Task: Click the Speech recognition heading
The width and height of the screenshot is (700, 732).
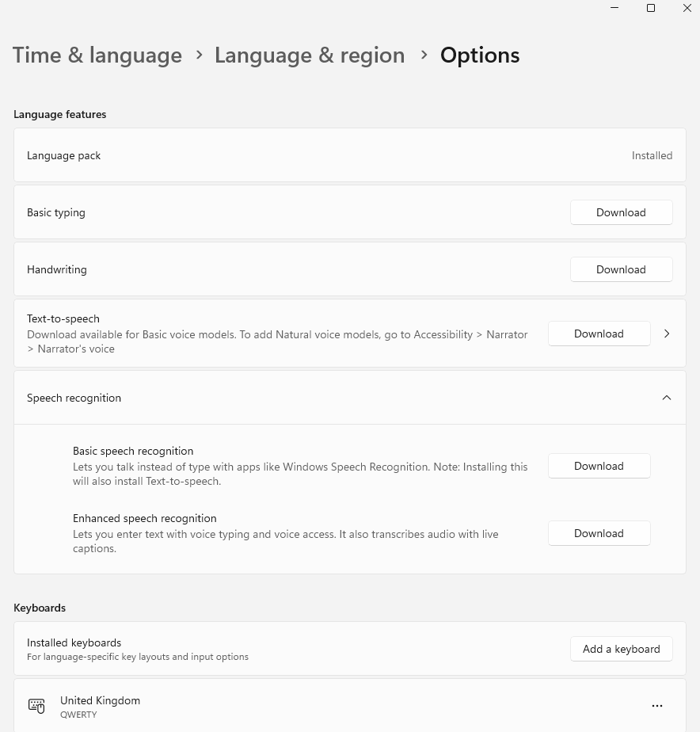Action: pyautogui.click(x=74, y=398)
